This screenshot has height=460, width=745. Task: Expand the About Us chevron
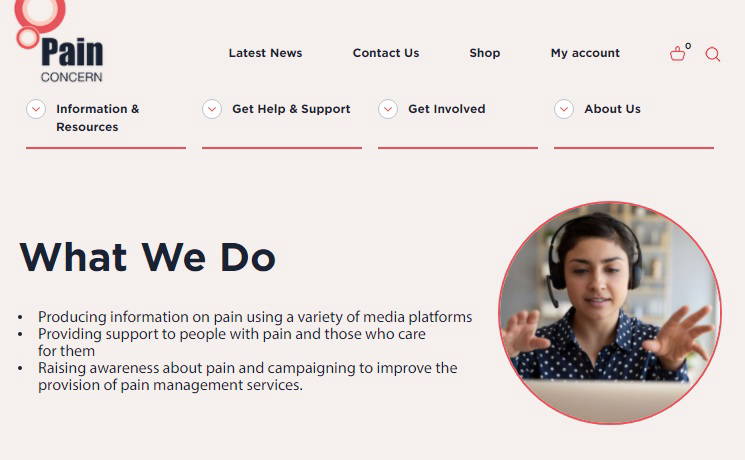[x=564, y=109]
